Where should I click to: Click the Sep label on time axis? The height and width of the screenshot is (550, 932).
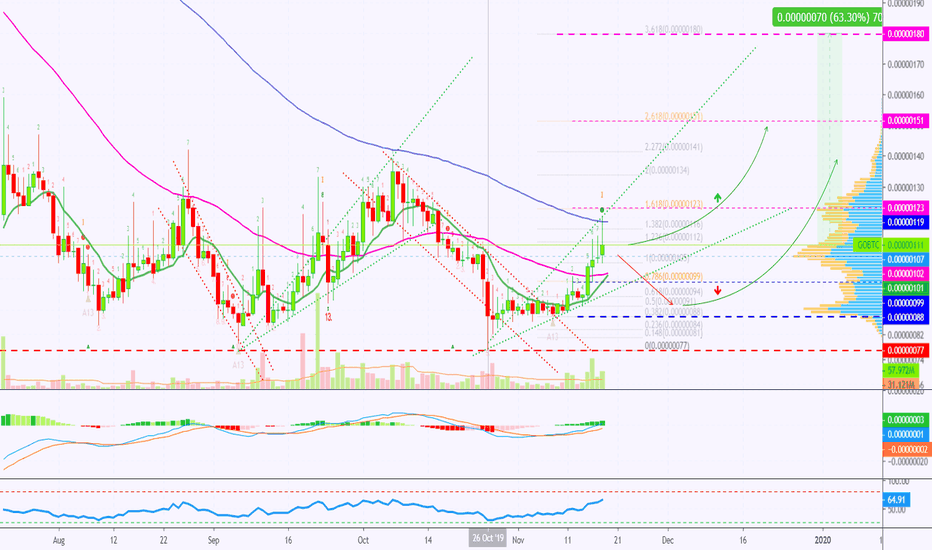coord(213,540)
